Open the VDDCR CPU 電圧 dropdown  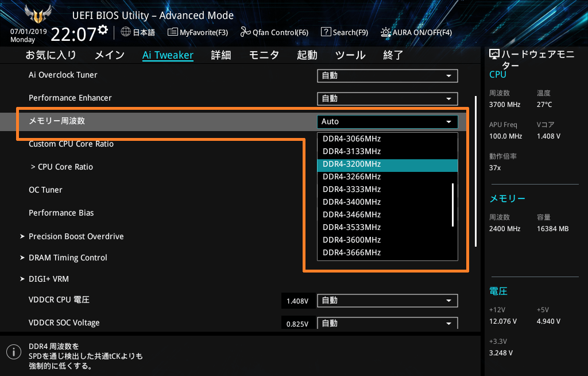[388, 301]
